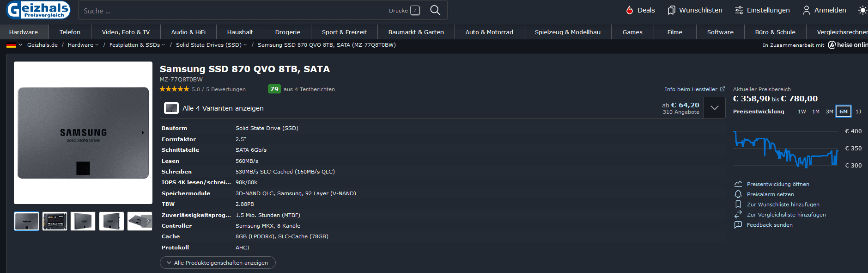
Task: Open Deals with the flame icon
Action: point(630,10)
